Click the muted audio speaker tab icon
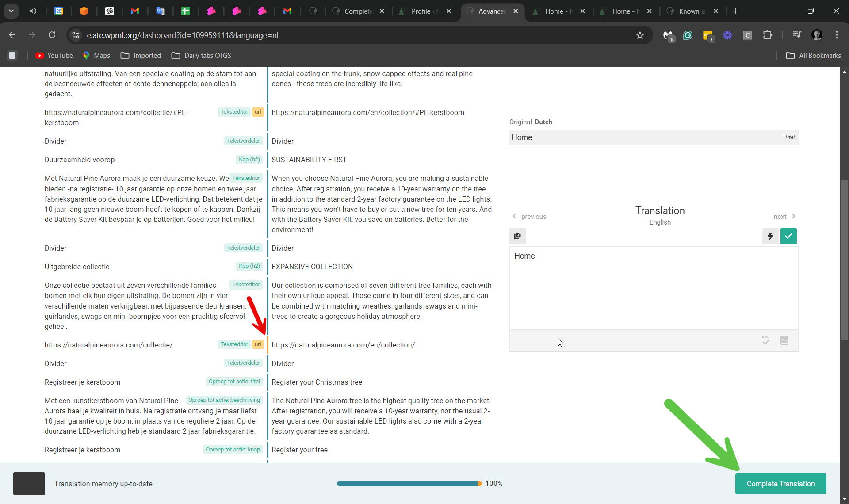 tap(33, 11)
